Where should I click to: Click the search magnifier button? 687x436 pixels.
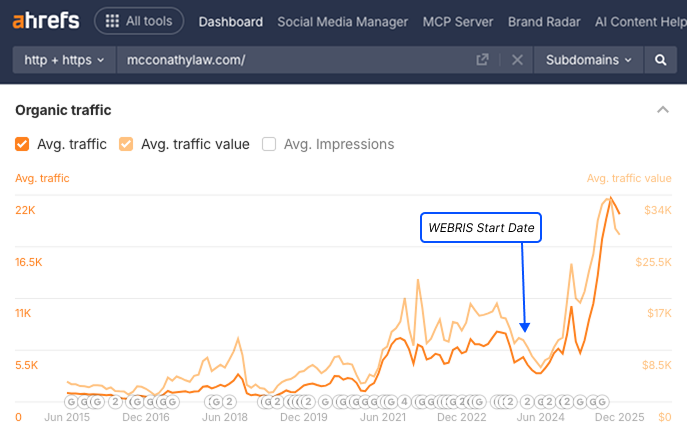point(660,60)
